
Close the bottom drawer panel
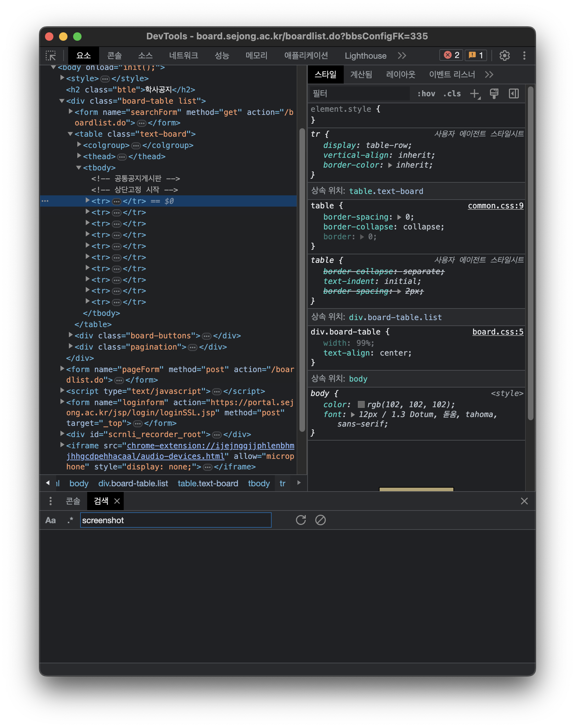(x=524, y=501)
